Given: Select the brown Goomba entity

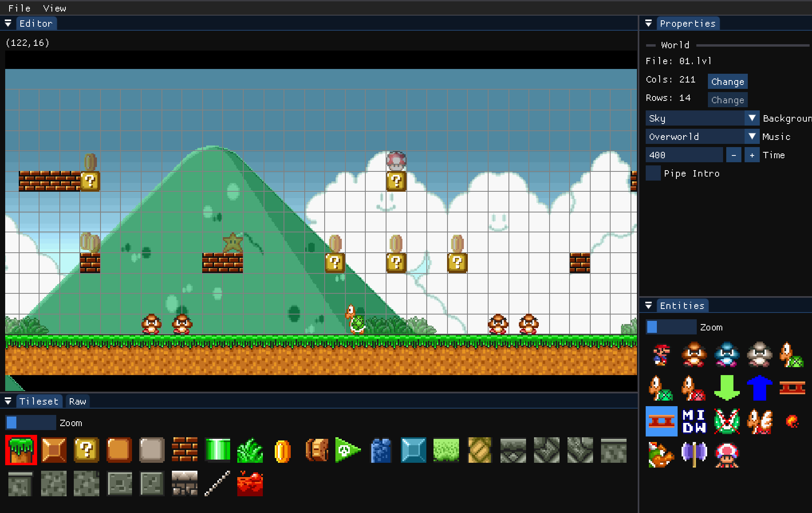Looking at the screenshot, I should (x=694, y=354).
